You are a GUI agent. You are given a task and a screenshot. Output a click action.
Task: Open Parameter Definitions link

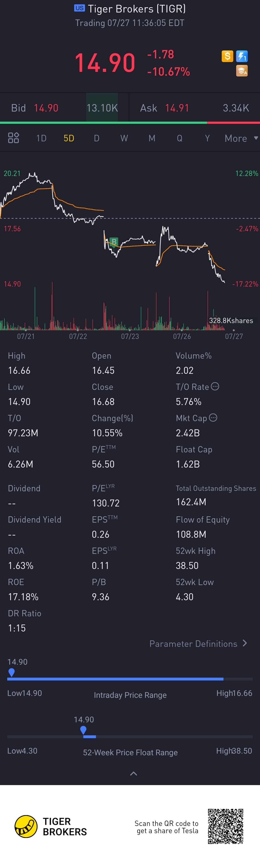point(198,643)
